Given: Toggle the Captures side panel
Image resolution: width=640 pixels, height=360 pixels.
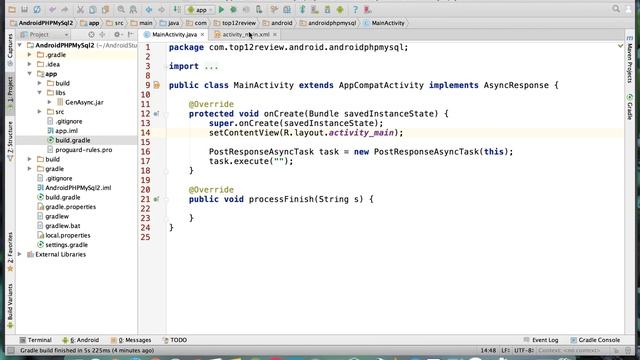Looking at the screenshot, I should (x=10, y=49).
